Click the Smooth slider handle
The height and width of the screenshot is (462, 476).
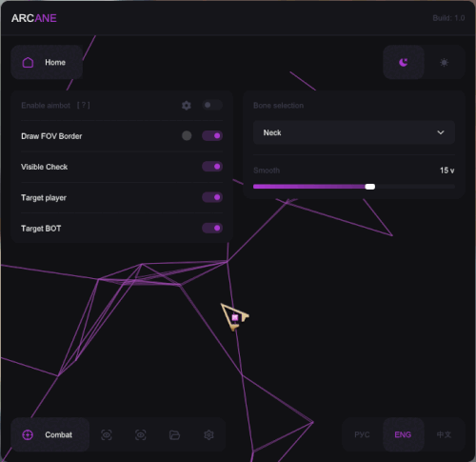[x=370, y=187]
